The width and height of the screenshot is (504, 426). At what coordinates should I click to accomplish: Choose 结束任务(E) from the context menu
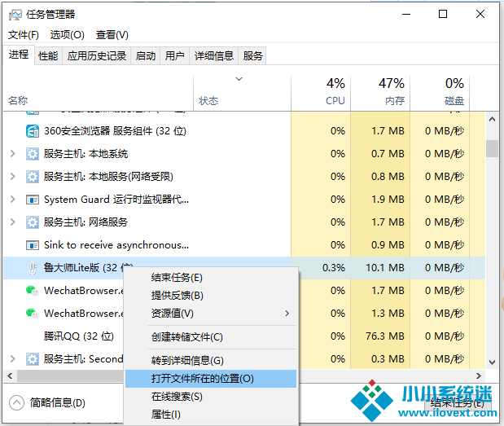click(211, 278)
